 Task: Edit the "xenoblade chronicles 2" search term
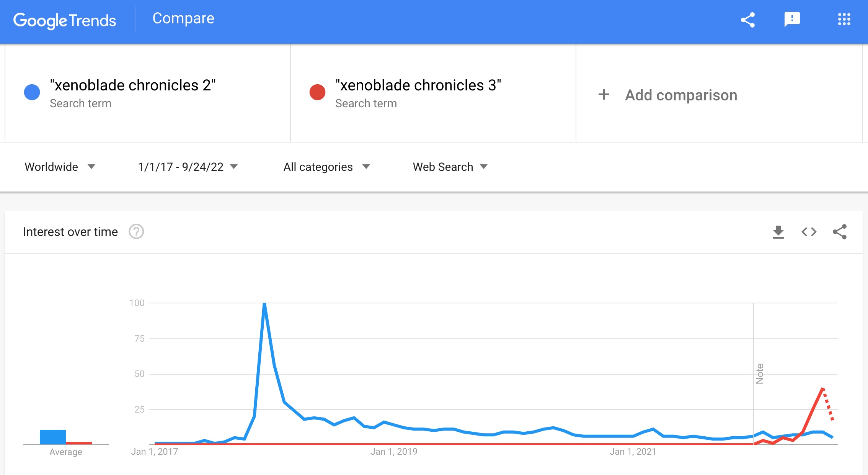tap(133, 85)
